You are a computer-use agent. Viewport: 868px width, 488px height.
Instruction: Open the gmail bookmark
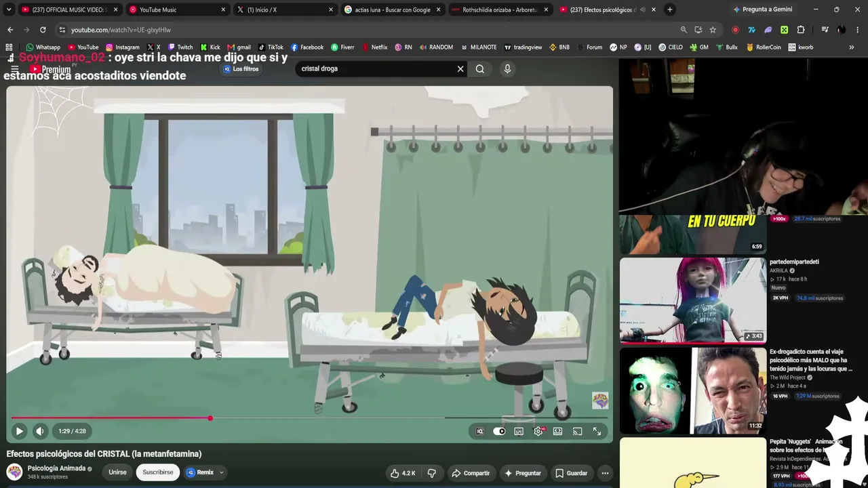239,47
